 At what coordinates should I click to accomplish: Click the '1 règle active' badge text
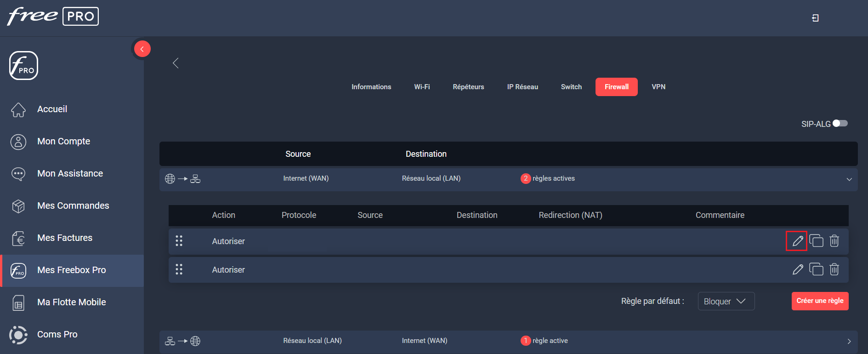pyautogui.click(x=544, y=341)
